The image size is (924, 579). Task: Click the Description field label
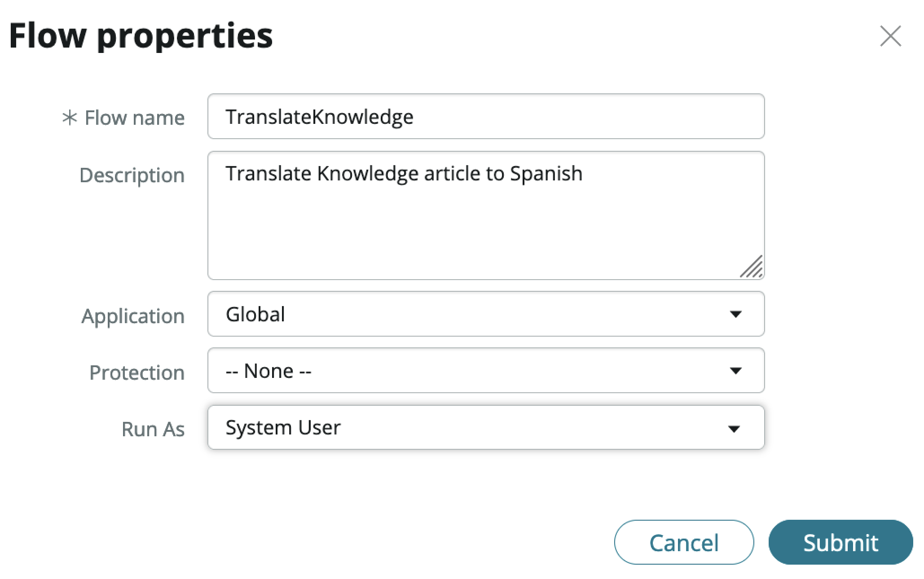click(132, 175)
